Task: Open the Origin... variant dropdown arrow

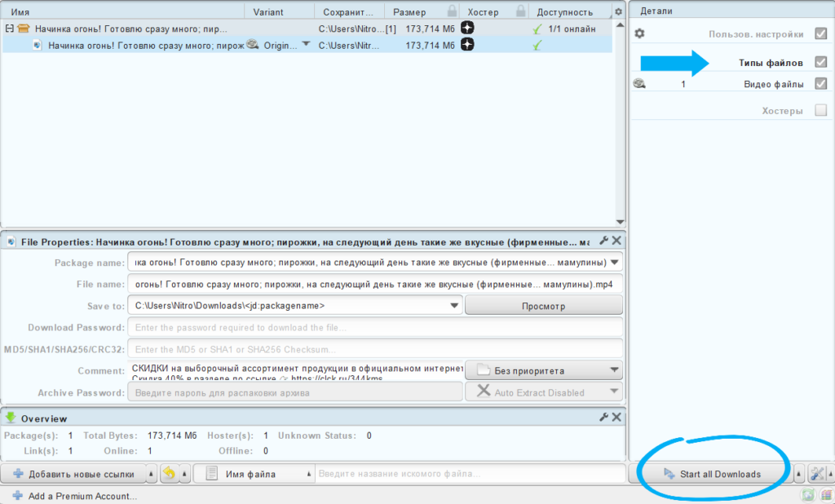Action: click(306, 44)
